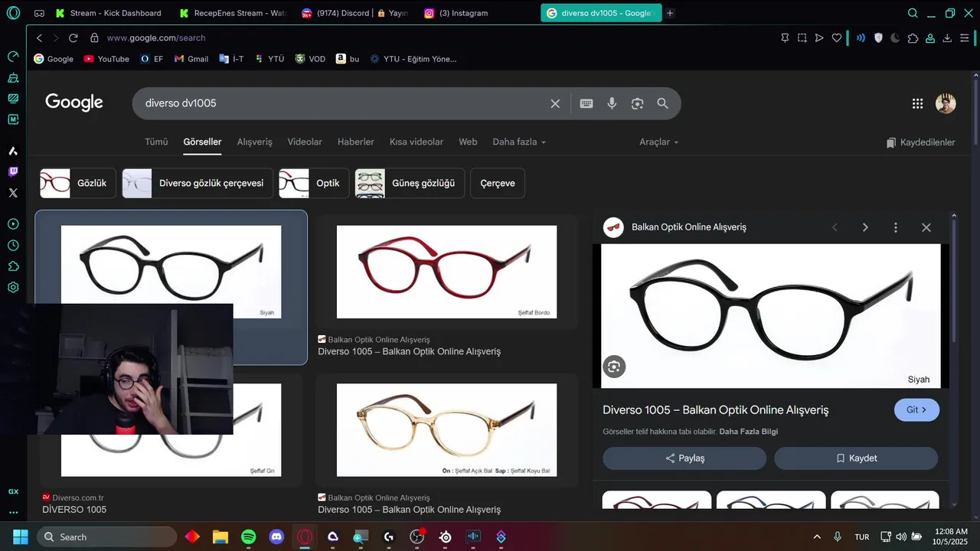Submit search with magnifier icon
The width and height of the screenshot is (980, 551).
[x=663, y=103]
